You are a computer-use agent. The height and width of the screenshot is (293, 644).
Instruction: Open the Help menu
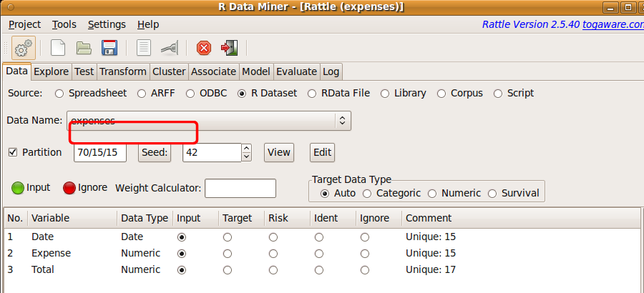[x=148, y=24]
